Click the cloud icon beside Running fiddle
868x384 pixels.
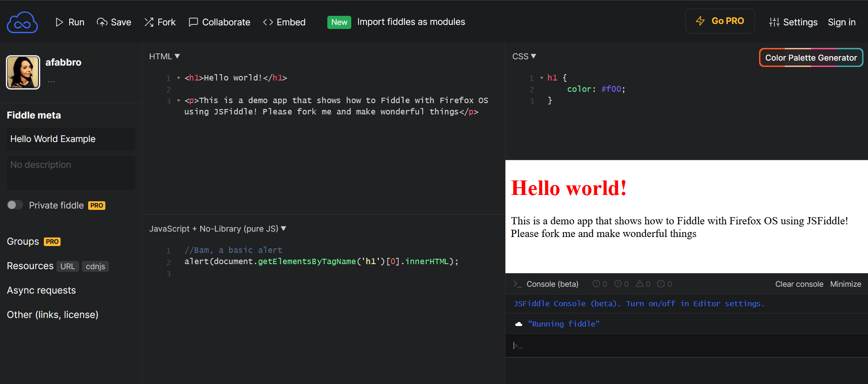pos(519,324)
